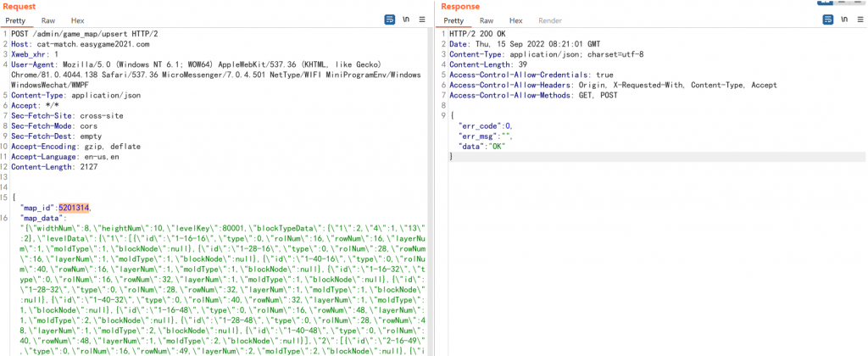
Task: Toggle word wrap in the Response viewer
Action: click(x=826, y=19)
